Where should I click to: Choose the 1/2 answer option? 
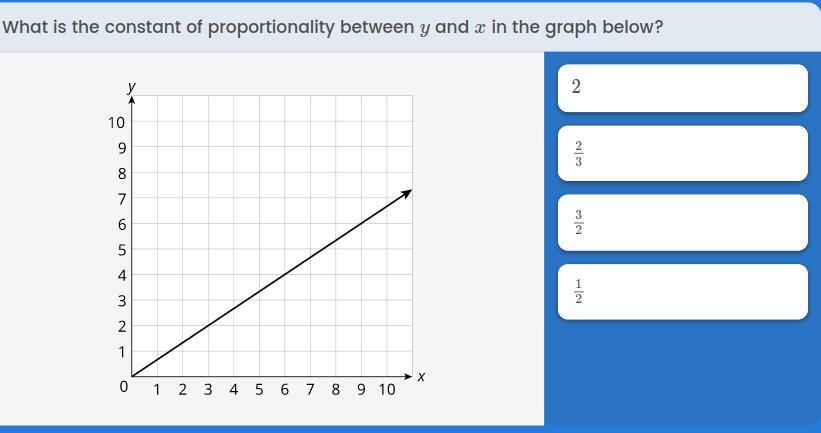coord(683,292)
